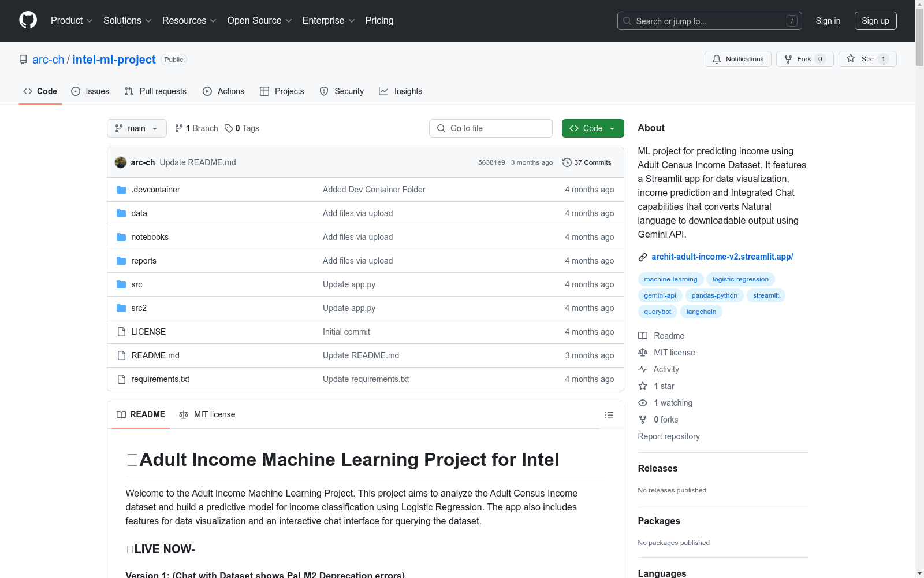The image size is (924, 578).
Task: Click the fork icon in Fork button
Action: tap(788, 59)
